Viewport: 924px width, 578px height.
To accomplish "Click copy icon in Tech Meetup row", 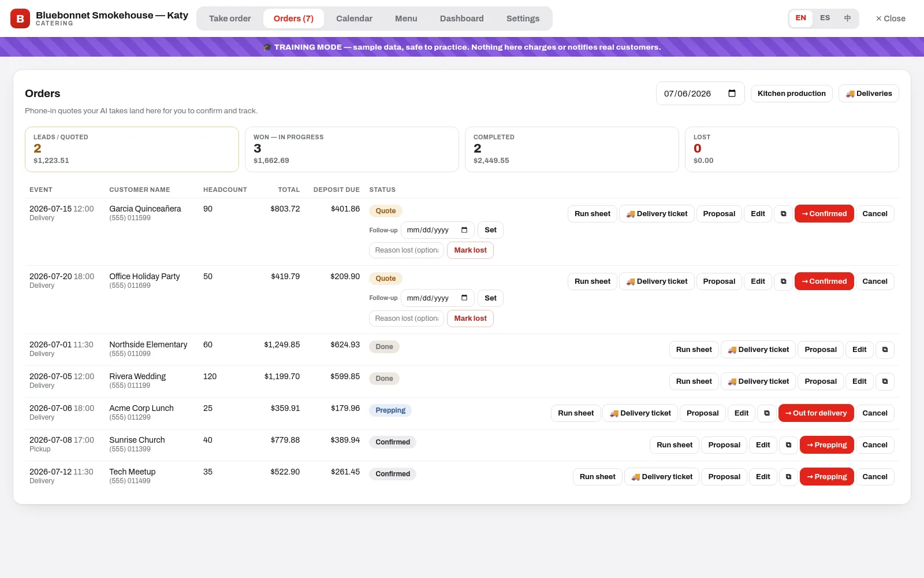I will (x=788, y=477).
